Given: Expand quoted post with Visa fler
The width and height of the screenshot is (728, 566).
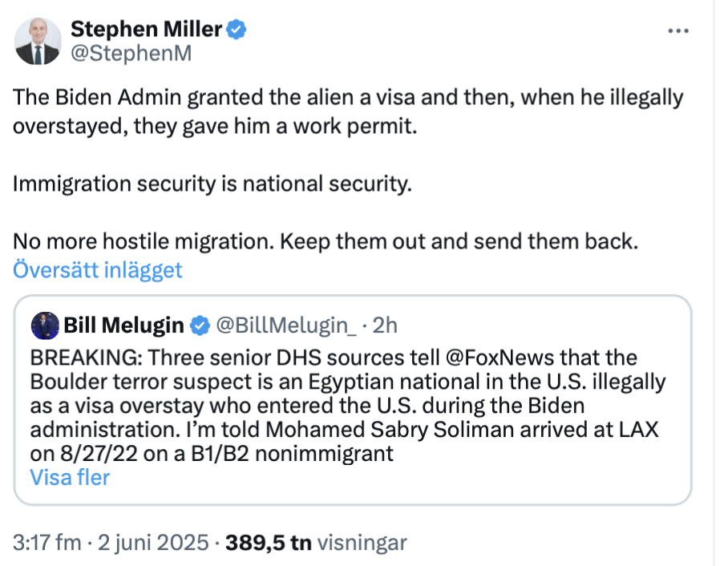Looking at the screenshot, I should [x=70, y=478].
